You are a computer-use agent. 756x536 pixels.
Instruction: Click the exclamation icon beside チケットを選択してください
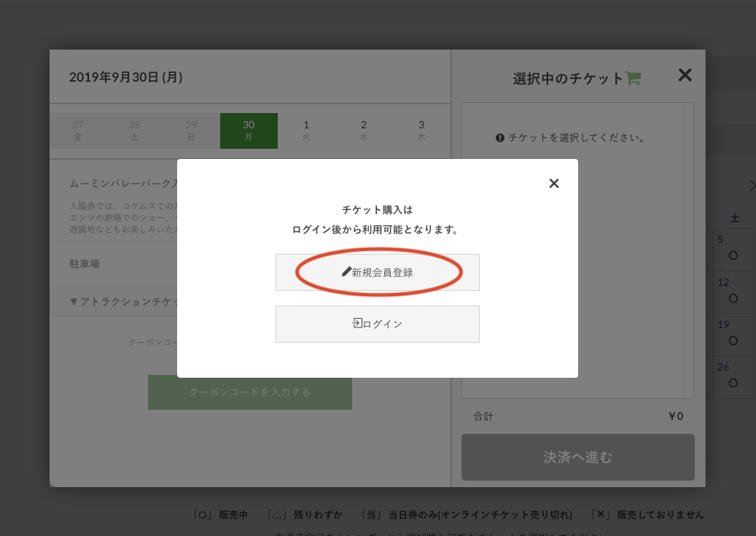pos(500,137)
